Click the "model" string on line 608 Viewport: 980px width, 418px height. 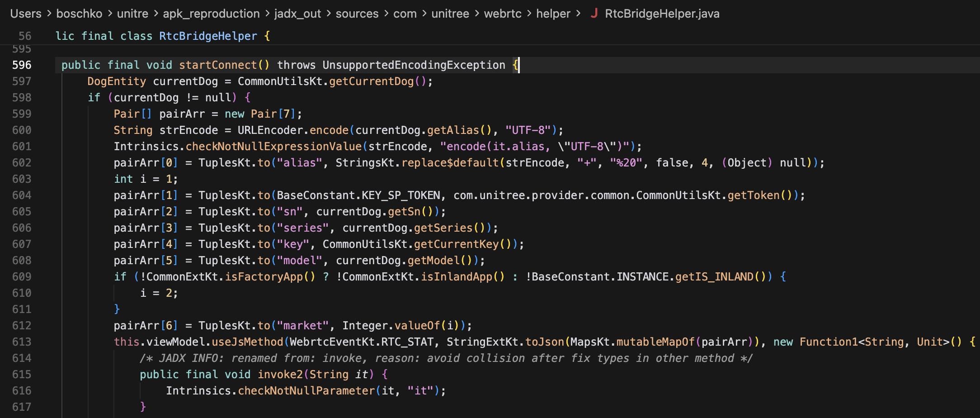click(x=300, y=261)
